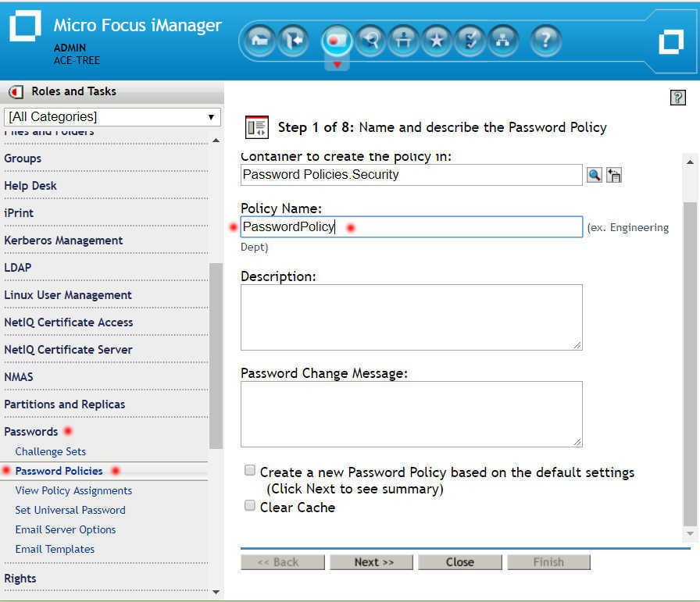Click the Micro Focus logo at top left
Viewport: 700px width, 602px height.
click(25, 26)
